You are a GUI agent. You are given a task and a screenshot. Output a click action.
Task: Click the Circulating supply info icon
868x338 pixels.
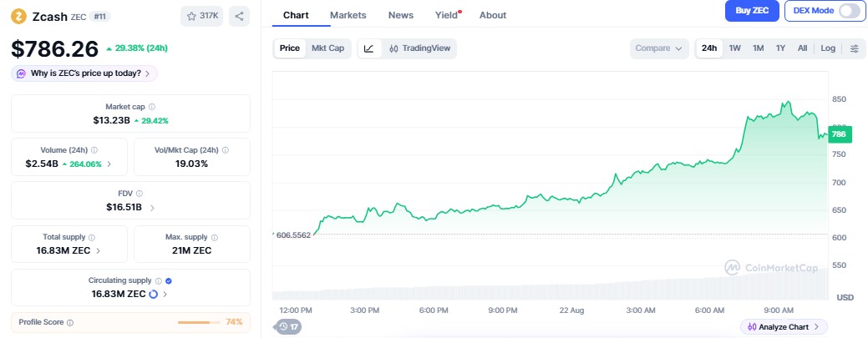click(159, 281)
